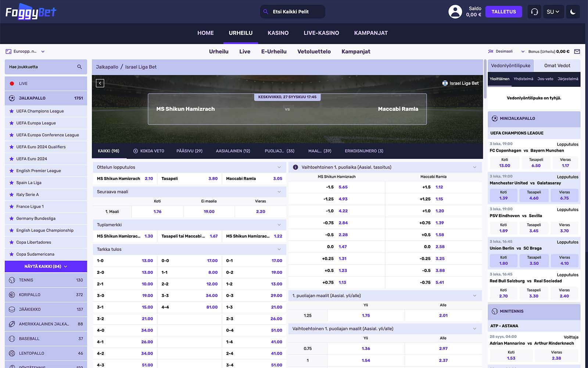
Task: Expand NÄYTÄ KAIKKI (84) leagues list
Action: (x=46, y=266)
